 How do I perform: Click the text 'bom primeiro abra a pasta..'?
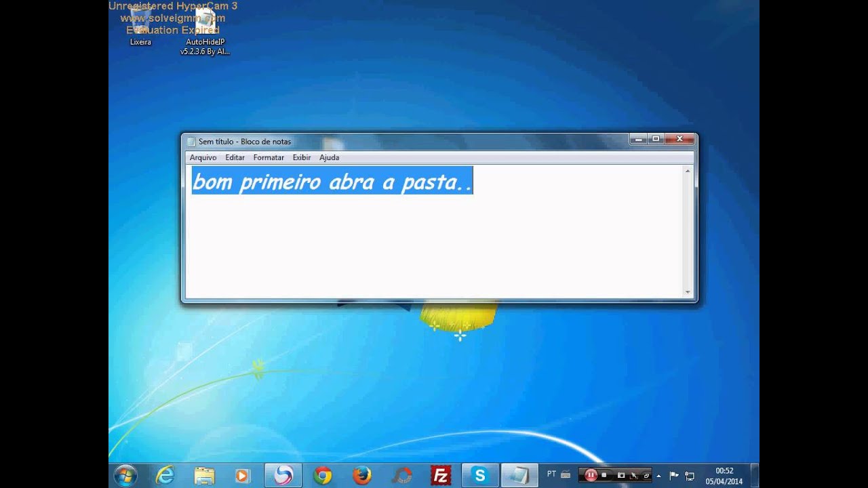332,182
